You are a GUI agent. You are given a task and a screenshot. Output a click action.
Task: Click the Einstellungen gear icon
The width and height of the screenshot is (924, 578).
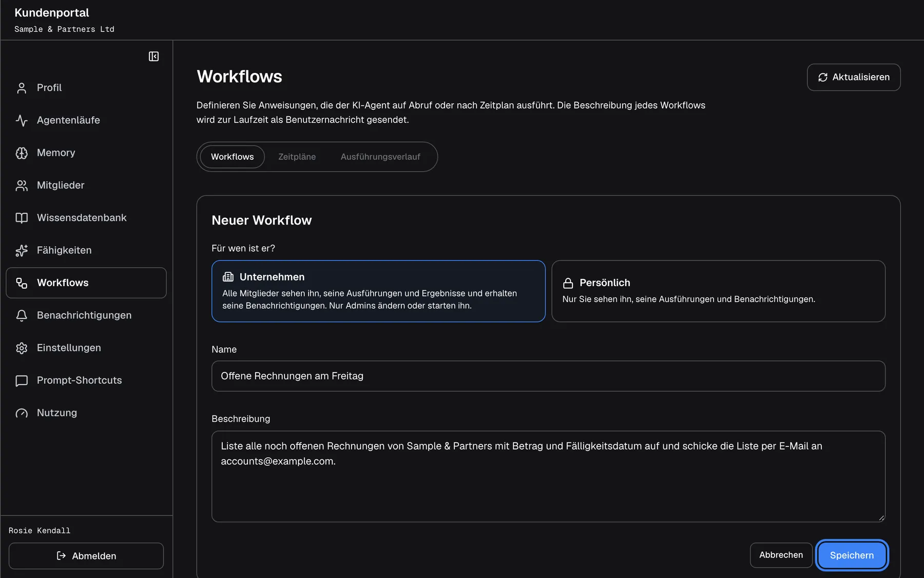pyautogui.click(x=22, y=348)
